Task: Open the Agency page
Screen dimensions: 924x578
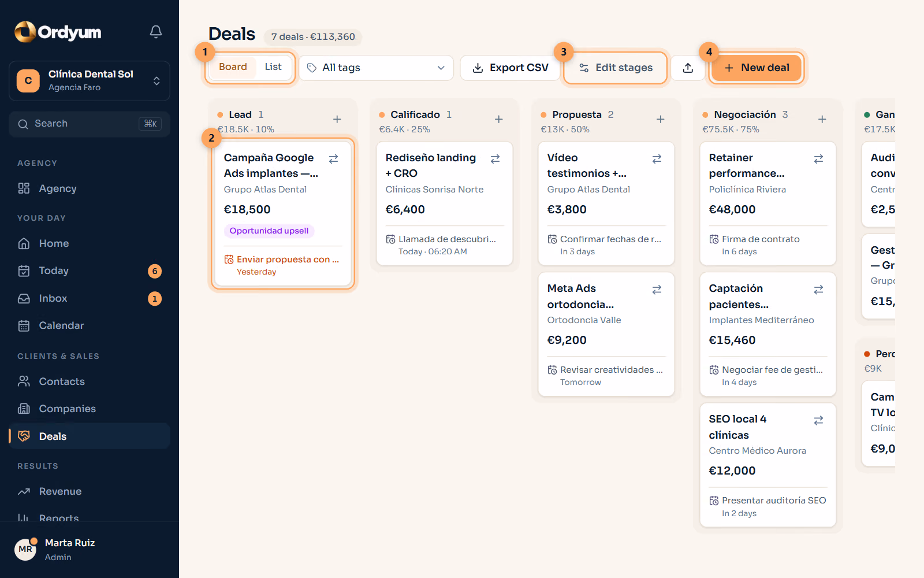Action: pyautogui.click(x=90, y=188)
